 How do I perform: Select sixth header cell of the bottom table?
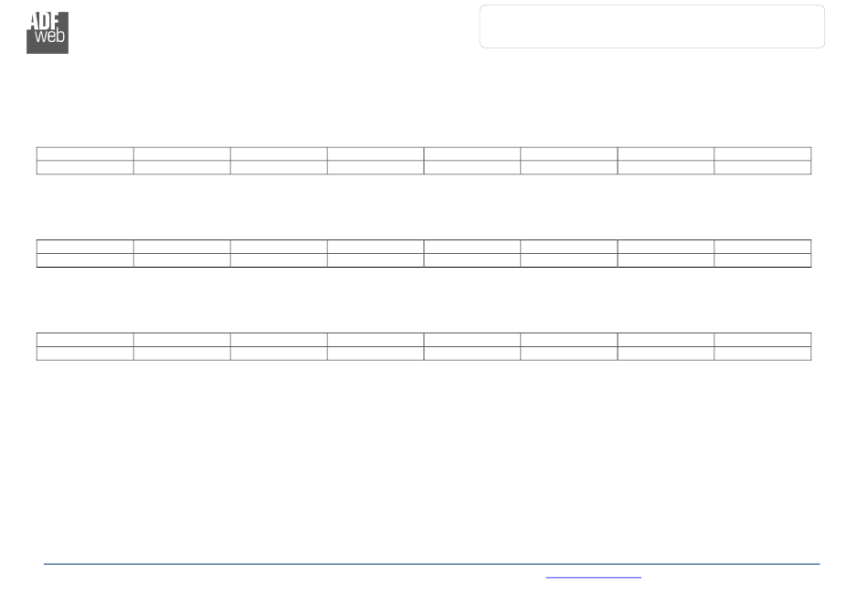pos(569,340)
